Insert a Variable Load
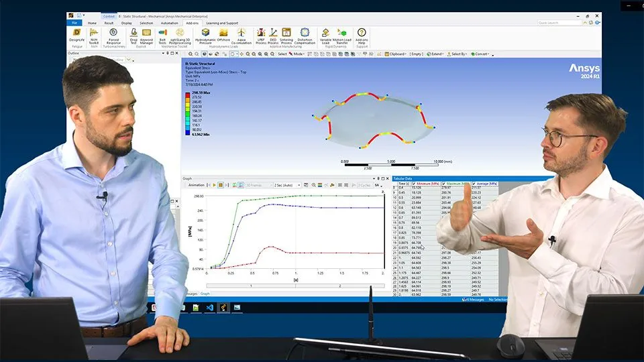This screenshot has width=644, height=362. coord(325,36)
